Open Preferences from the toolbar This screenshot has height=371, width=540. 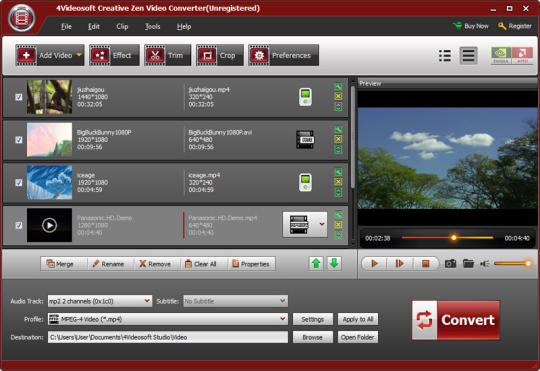point(283,55)
